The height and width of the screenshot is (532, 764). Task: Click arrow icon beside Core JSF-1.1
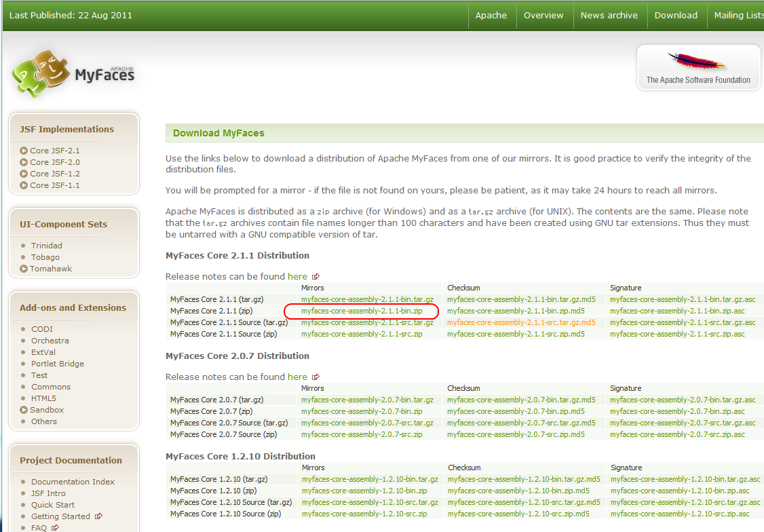23,185
